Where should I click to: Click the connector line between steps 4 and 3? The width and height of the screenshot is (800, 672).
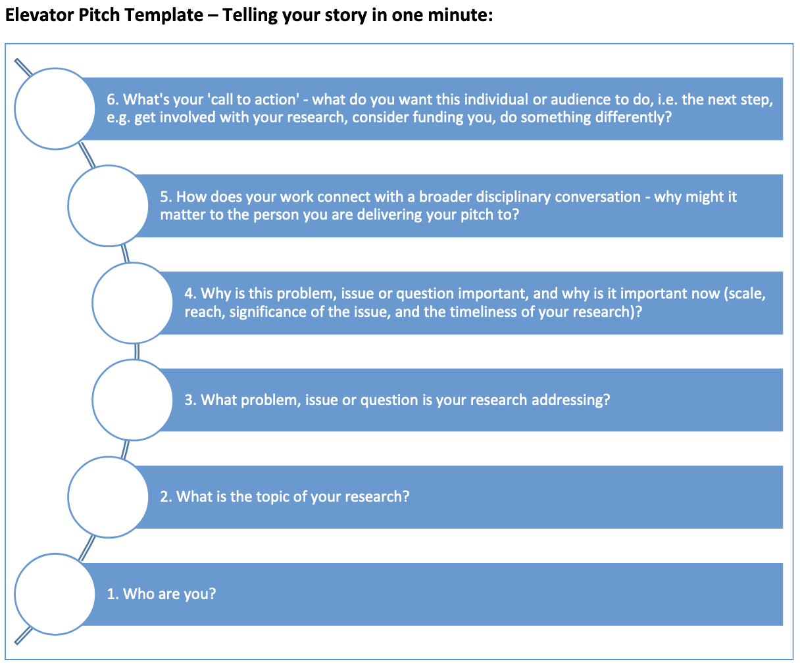136,351
